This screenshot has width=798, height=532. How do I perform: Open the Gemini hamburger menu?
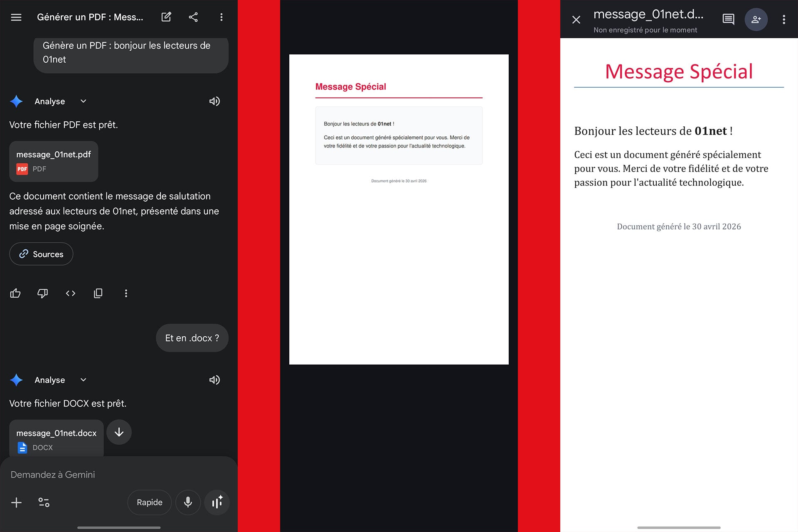pyautogui.click(x=16, y=17)
